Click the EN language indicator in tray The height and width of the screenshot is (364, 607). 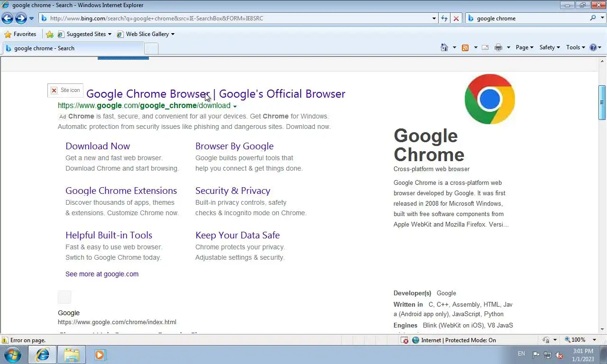(521, 354)
